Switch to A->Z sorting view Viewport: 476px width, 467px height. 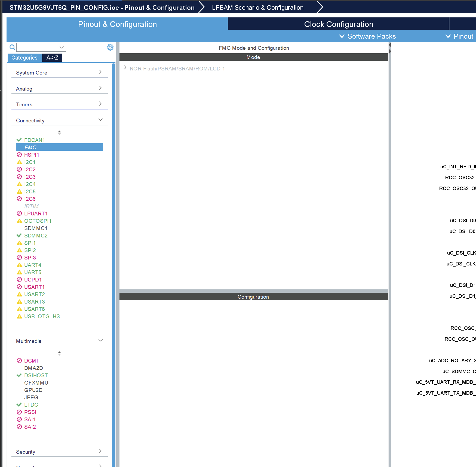[x=52, y=58]
